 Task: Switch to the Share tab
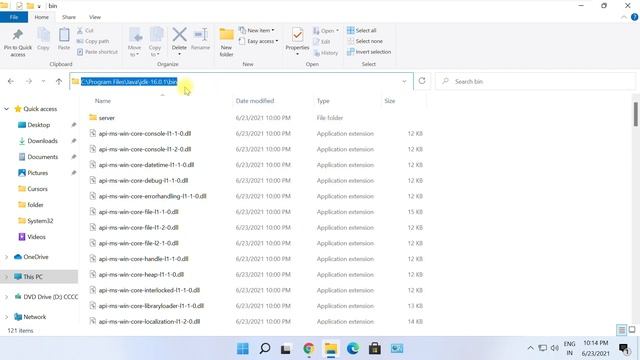pos(69,17)
